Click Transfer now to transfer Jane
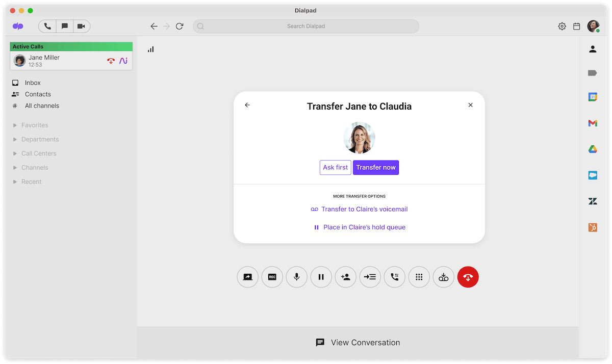The height and width of the screenshot is (364, 612). [376, 167]
